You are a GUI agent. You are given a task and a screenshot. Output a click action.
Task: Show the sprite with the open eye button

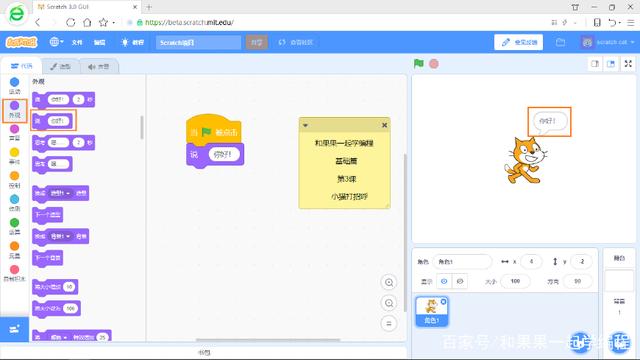444,281
